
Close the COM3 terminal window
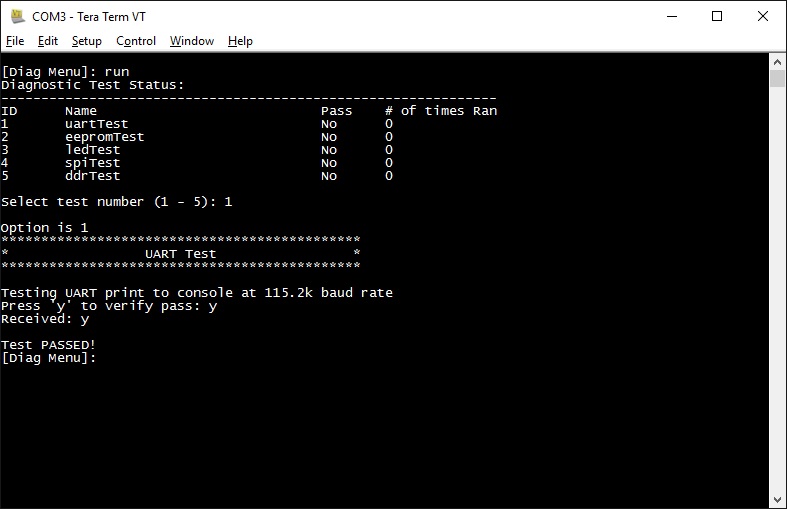pyautogui.click(x=763, y=16)
